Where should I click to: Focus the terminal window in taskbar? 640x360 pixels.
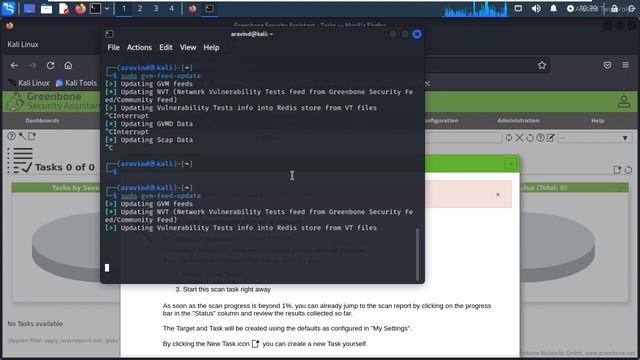coord(209,8)
